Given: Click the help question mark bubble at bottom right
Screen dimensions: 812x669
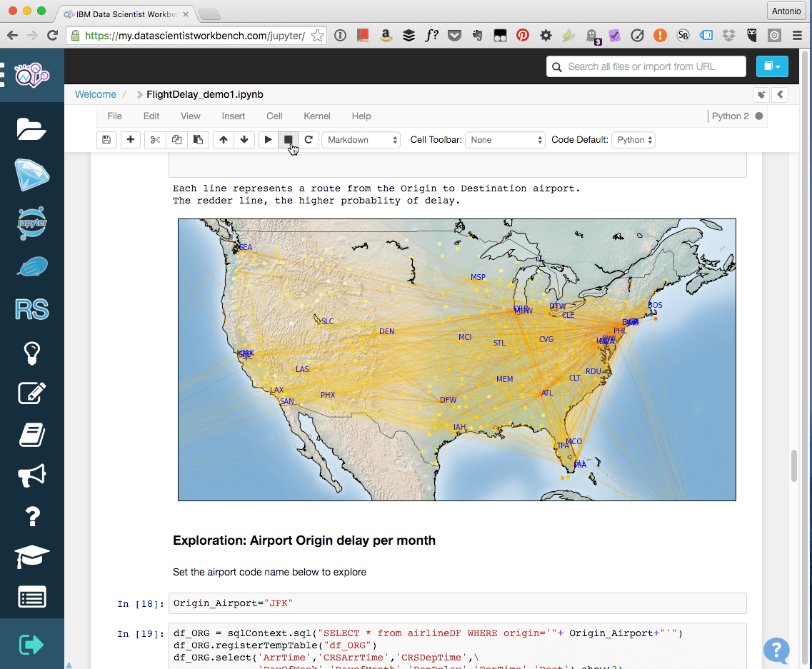Looking at the screenshot, I should click(x=776, y=651).
